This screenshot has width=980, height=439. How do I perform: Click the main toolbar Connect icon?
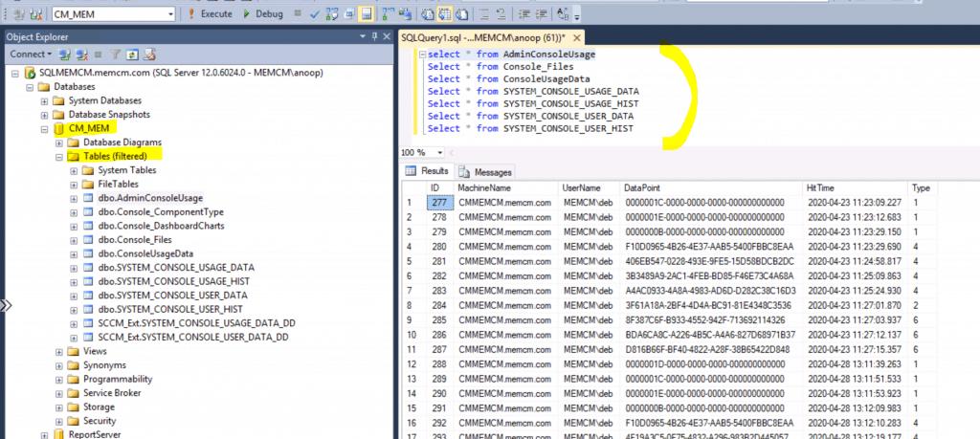coord(18,14)
